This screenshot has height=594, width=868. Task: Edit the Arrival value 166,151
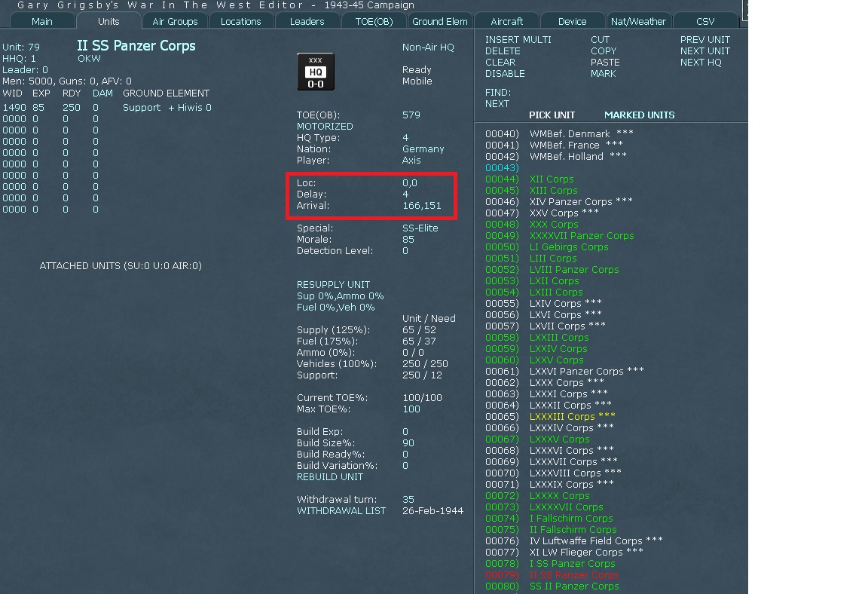point(422,206)
